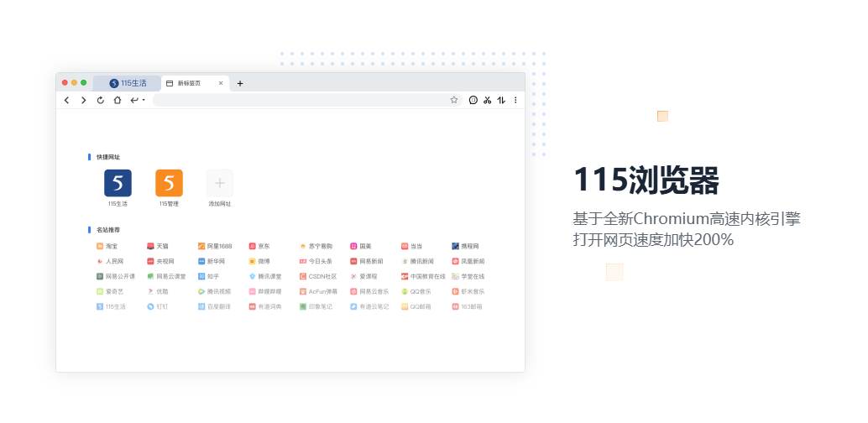The height and width of the screenshot is (423, 868).
Task: Open the 天猫 site link
Action: 158,247
